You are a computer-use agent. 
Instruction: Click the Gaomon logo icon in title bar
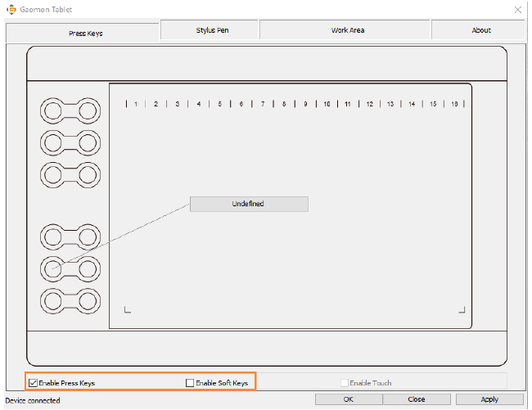[11, 10]
